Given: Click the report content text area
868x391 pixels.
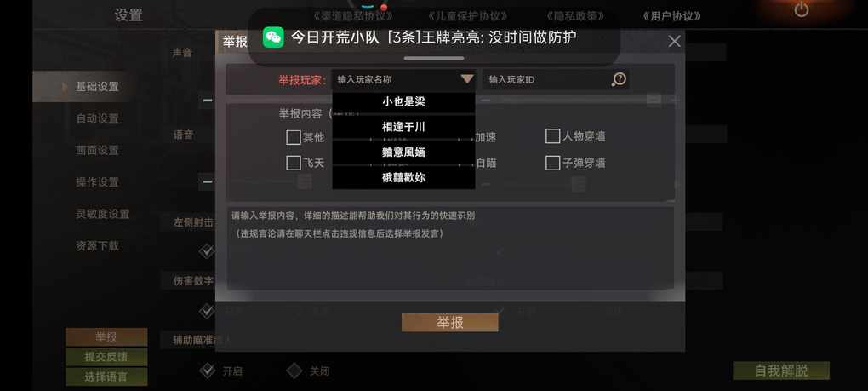Looking at the screenshot, I should (x=450, y=248).
